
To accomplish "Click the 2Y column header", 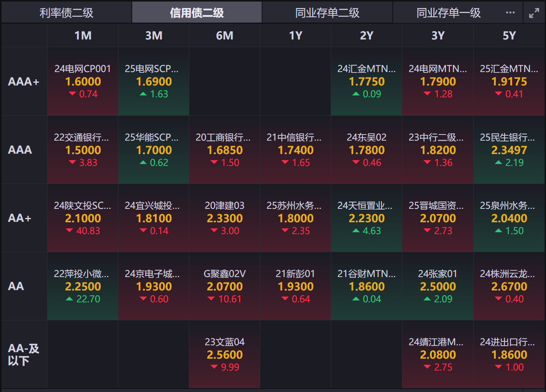I will 366,36.
